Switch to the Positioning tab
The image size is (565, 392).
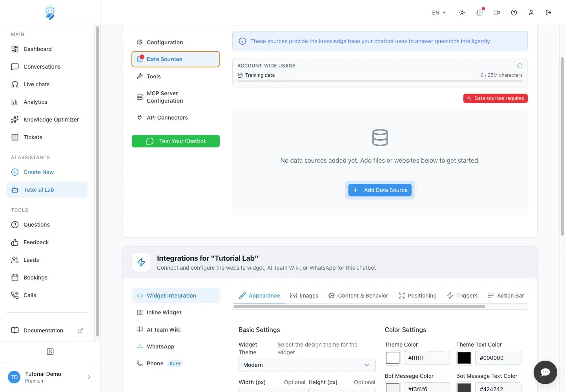[x=417, y=296]
